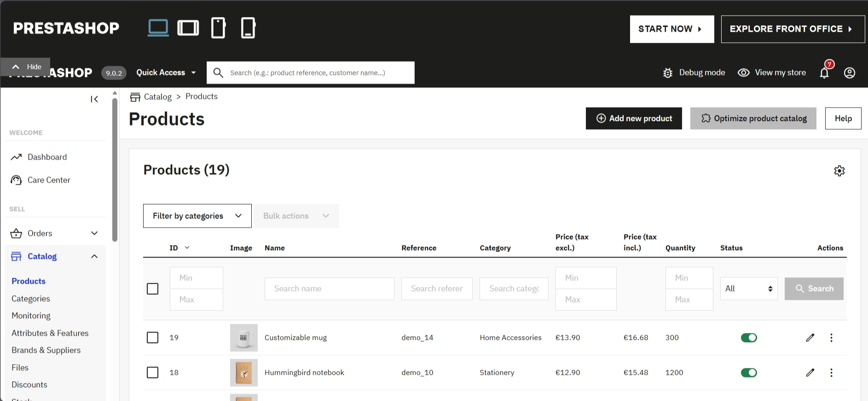
Task: Focus the ID Min filter field
Action: [197, 278]
